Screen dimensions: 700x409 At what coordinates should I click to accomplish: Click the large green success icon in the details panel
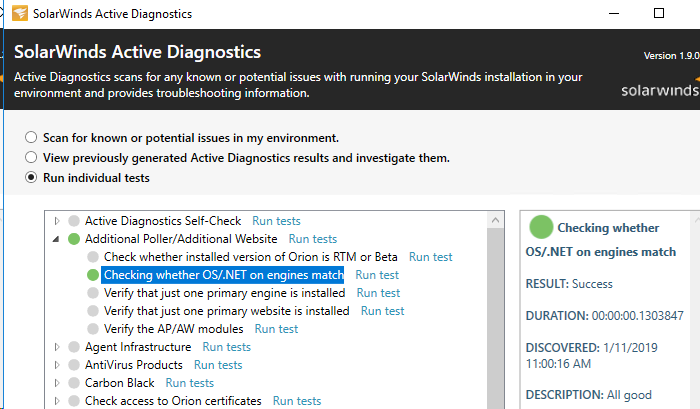[x=540, y=227]
